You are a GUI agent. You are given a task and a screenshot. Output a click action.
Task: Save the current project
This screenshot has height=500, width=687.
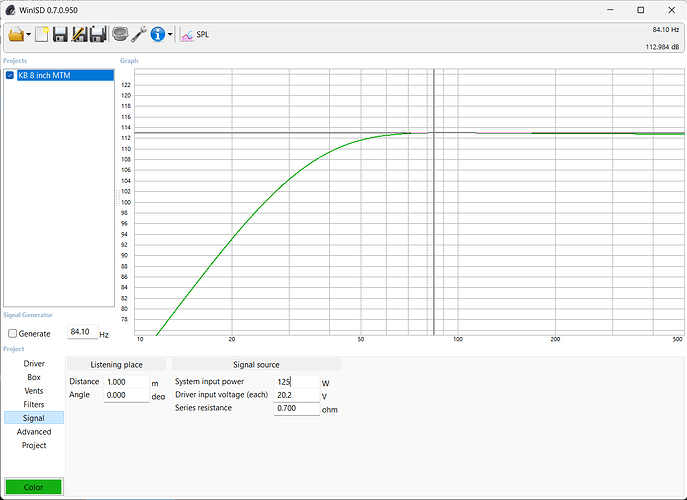pos(60,34)
